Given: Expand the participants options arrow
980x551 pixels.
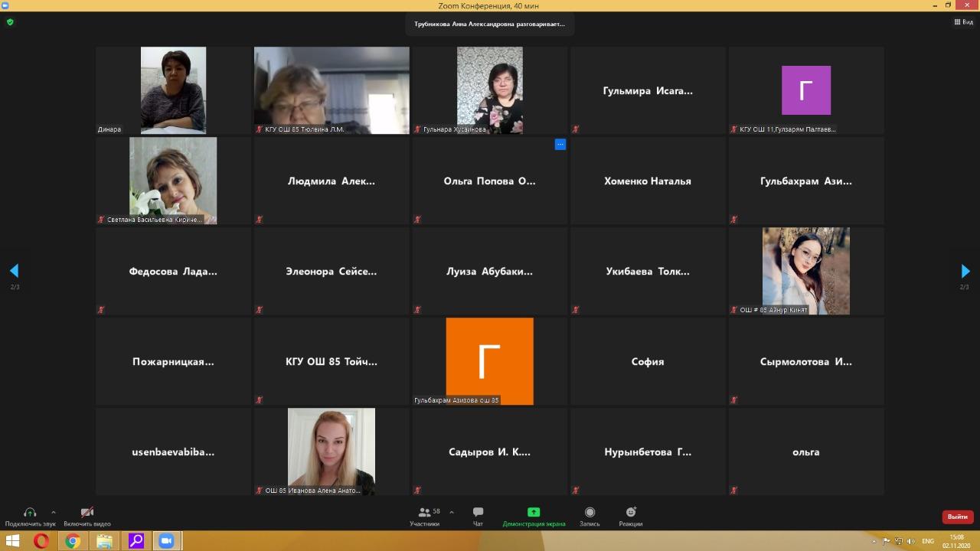Looking at the screenshot, I should coord(452,512).
